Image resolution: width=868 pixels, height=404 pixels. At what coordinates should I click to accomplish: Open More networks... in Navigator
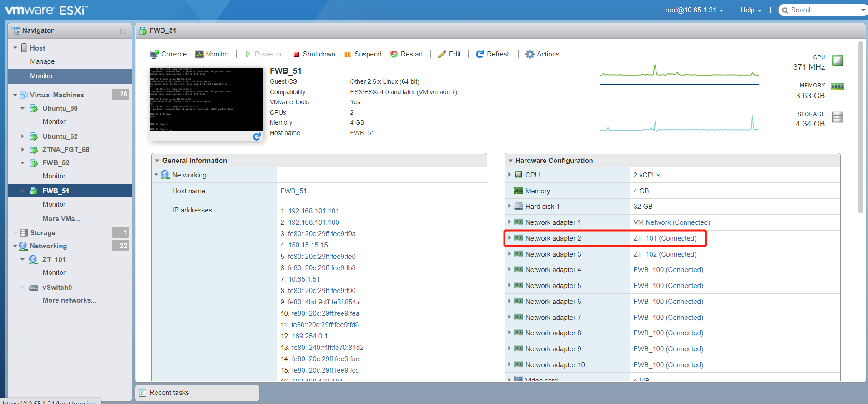(70, 300)
